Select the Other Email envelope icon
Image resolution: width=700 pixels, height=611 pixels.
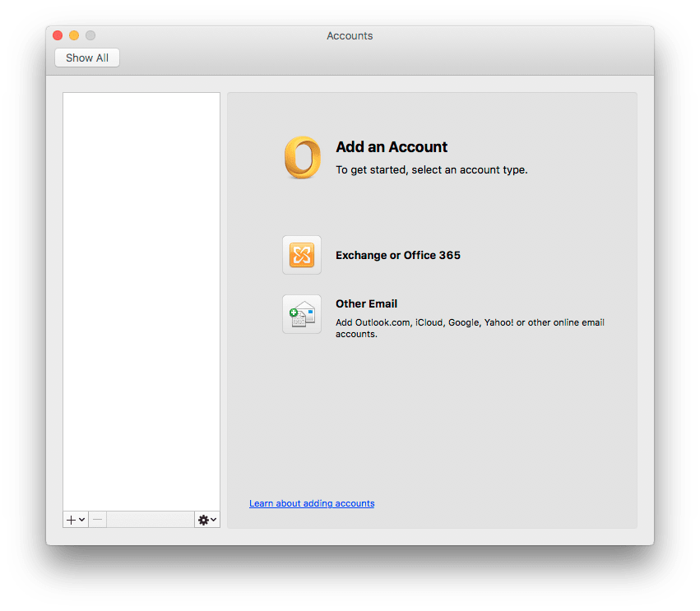click(x=302, y=314)
